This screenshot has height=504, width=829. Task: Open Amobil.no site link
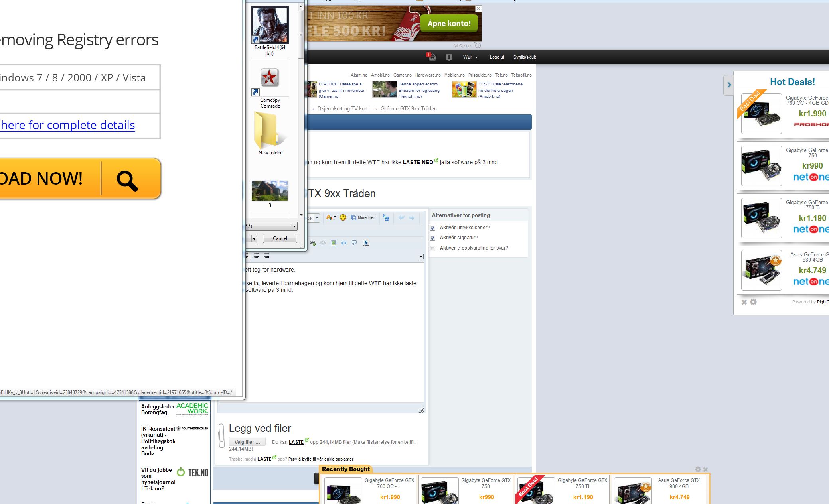coord(380,75)
